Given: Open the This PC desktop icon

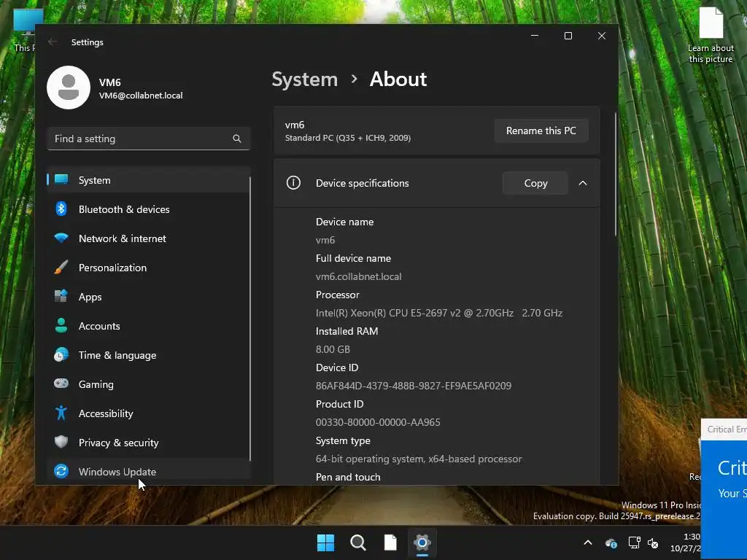Looking at the screenshot, I should coord(24,30).
